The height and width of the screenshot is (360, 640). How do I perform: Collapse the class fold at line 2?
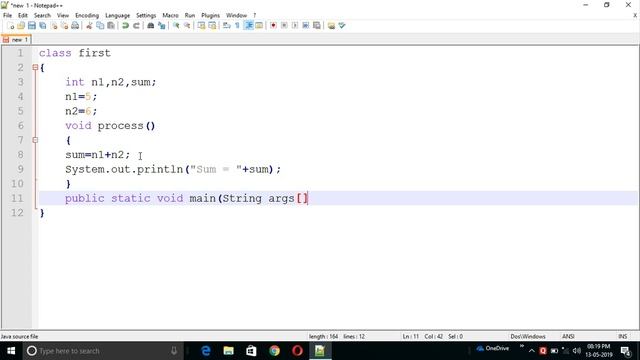click(35, 67)
